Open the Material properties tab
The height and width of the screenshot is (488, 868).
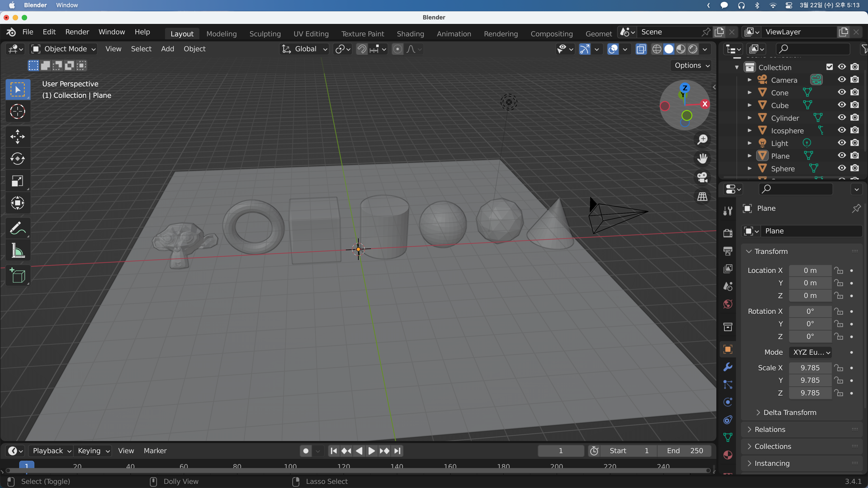point(728,455)
